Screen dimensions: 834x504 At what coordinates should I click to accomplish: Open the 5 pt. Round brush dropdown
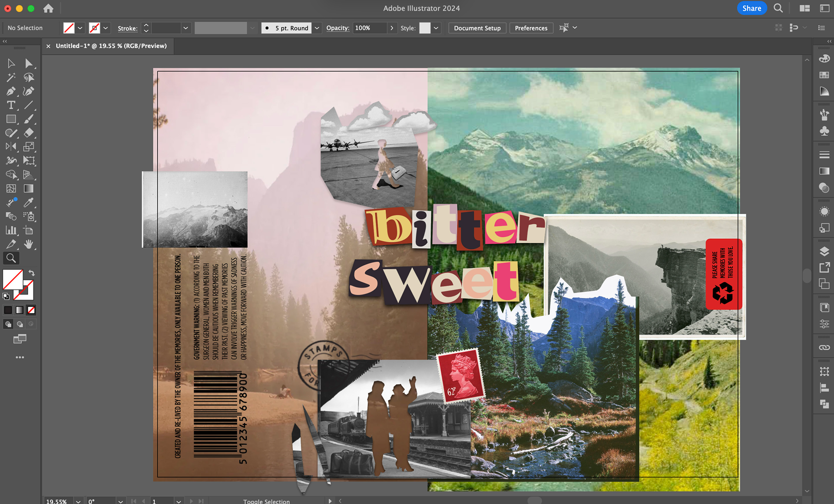[x=317, y=28]
